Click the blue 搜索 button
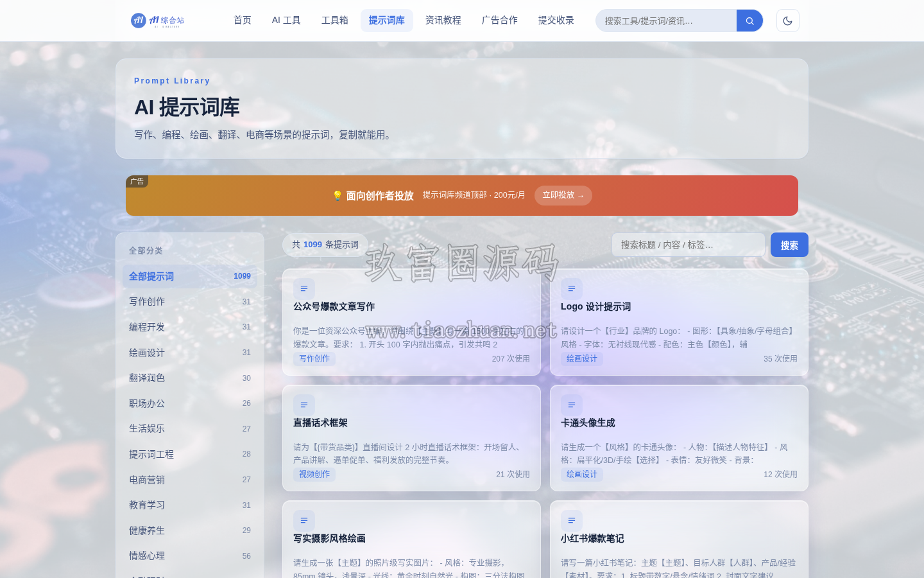The image size is (924, 578). coord(789,245)
